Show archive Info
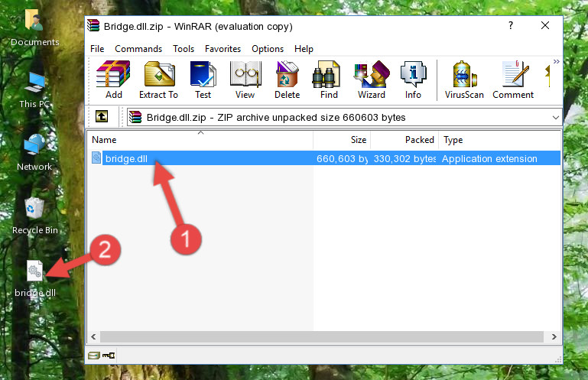 click(x=413, y=80)
